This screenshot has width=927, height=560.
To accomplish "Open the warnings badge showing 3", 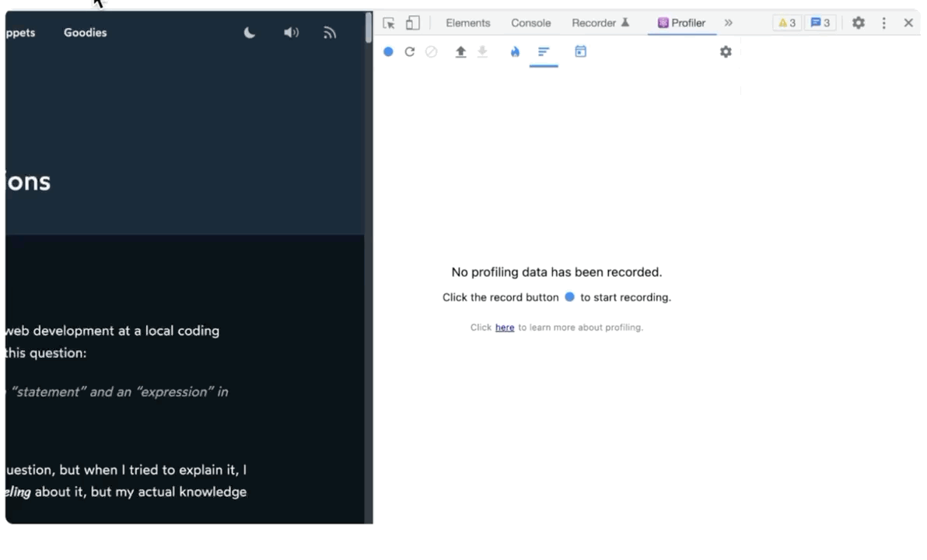I will pyautogui.click(x=787, y=23).
